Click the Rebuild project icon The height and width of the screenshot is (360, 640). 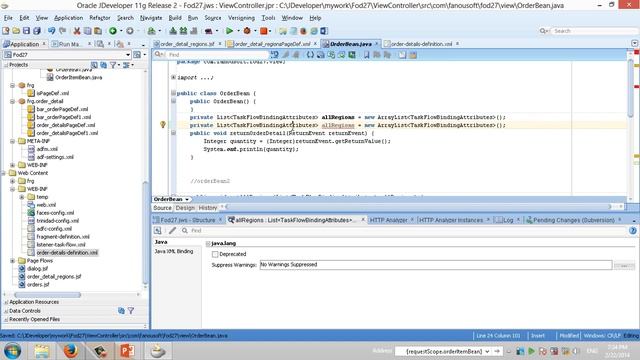click(x=183, y=31)
